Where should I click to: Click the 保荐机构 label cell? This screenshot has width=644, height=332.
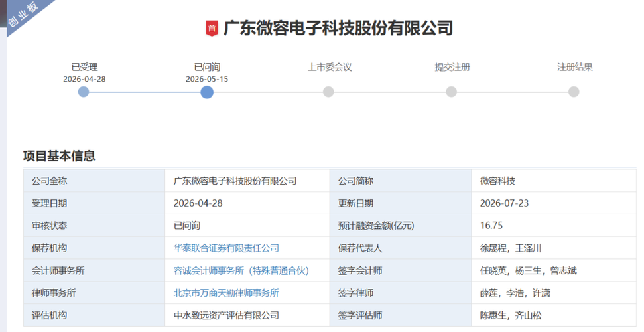click(x=94, y=248)
